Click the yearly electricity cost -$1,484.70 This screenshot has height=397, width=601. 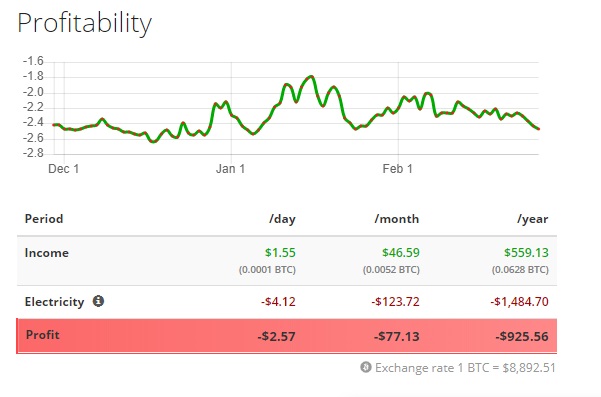[x=519, y=302]
